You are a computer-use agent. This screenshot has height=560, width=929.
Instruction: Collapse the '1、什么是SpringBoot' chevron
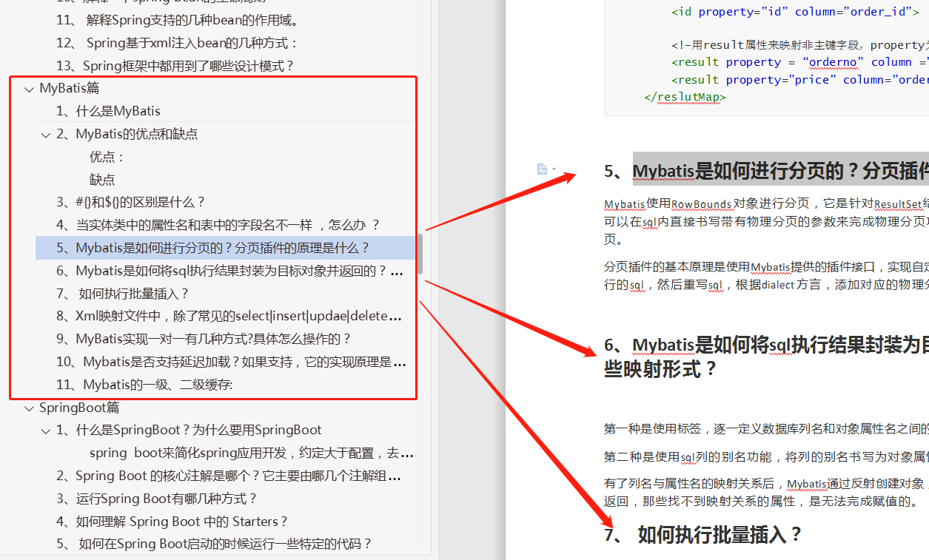tap(46, 431)
